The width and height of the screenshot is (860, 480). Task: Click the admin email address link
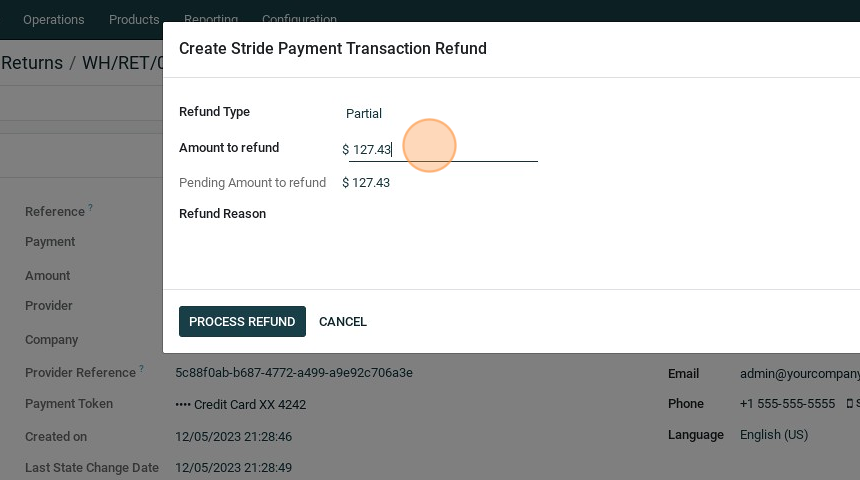click(x=799, y=374)
